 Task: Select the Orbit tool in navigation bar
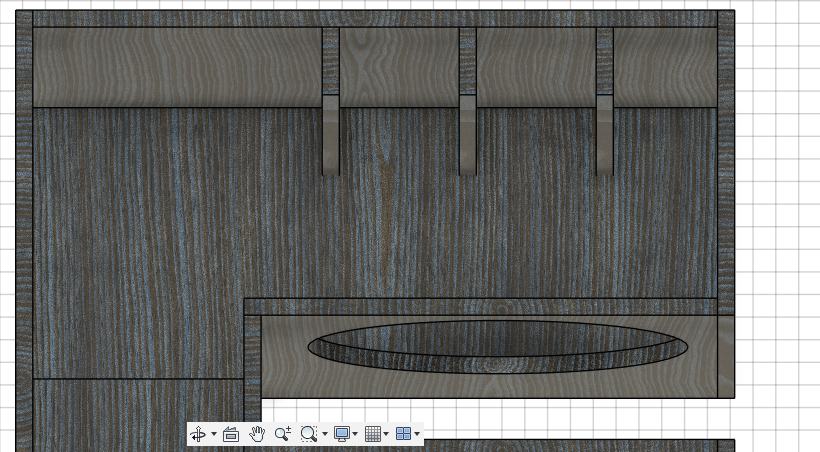tap(198, 434)
